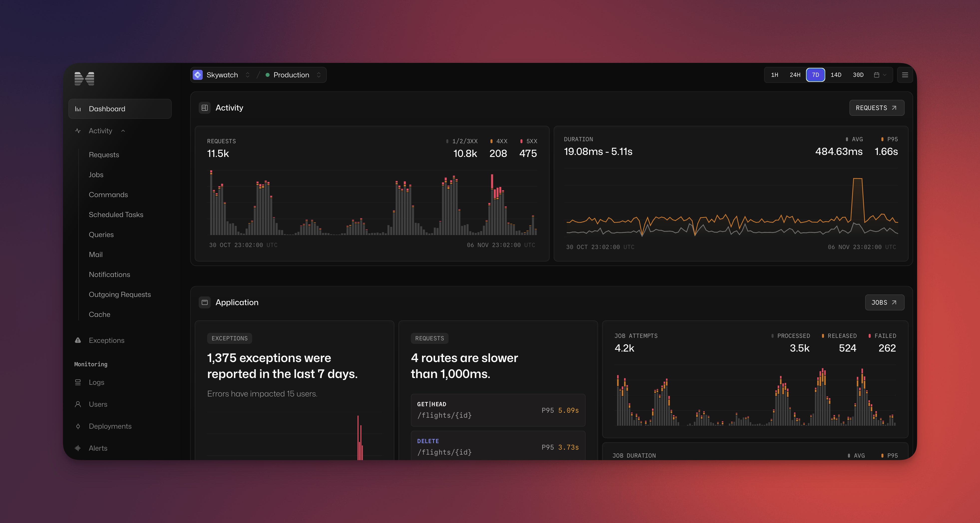Select the 24H time range option
The height and width of the screenshot is (523, 980).
(x=795, y=75)
